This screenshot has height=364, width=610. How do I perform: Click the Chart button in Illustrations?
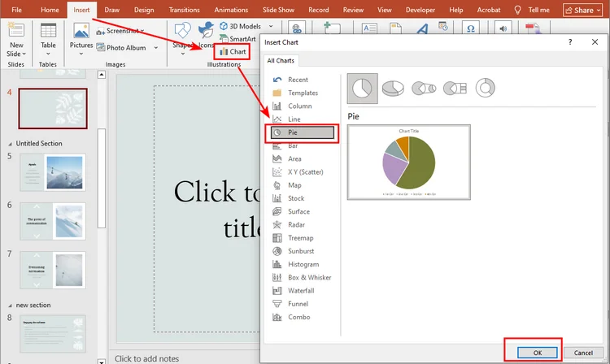[x=233, y=51]
